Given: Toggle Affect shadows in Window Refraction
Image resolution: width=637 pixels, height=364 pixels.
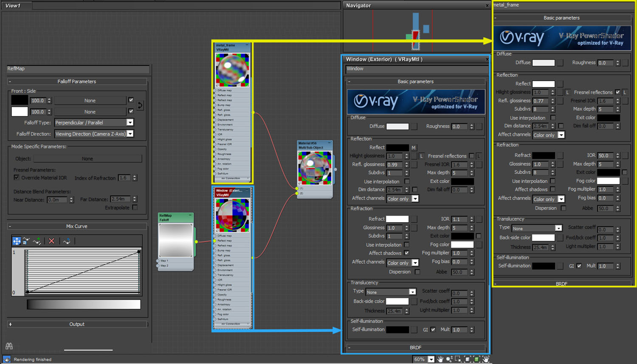Looking at the screenshot, I should click(x=407, y=253).
